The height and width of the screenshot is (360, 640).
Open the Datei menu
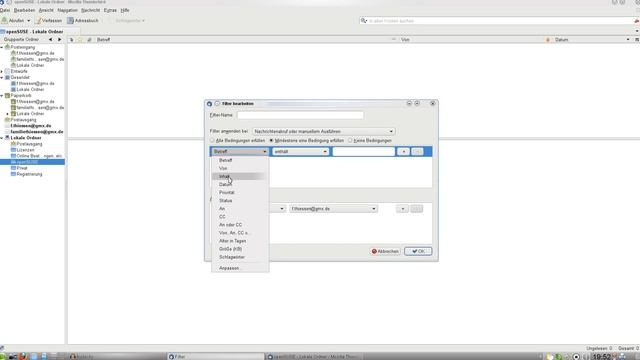point(5,10)
